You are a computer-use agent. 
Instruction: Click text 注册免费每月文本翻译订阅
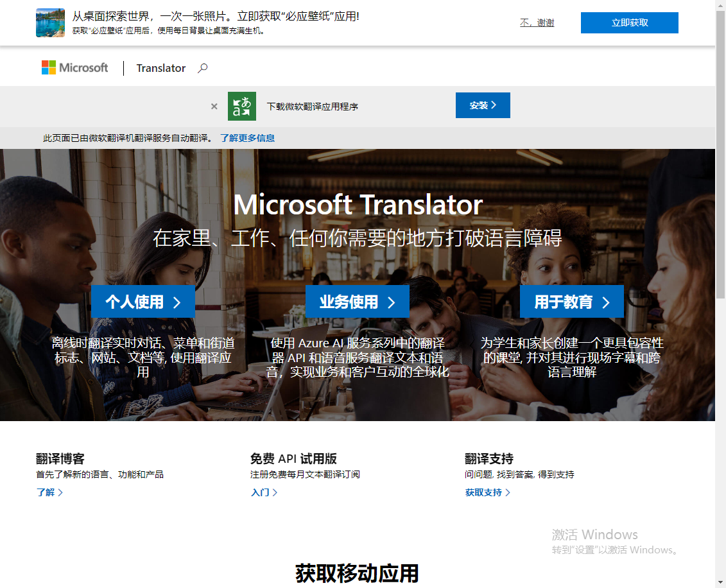tap(305, 474)
